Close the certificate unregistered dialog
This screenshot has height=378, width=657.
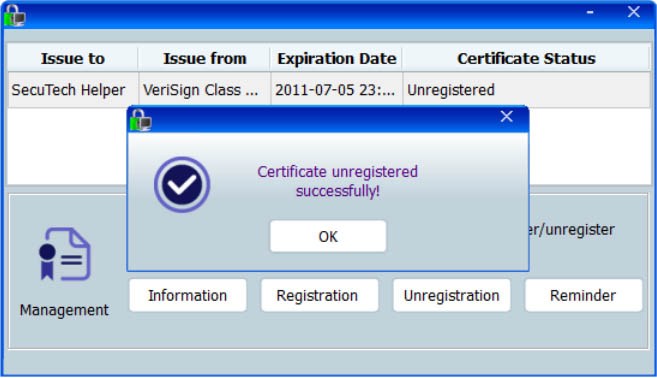507,117
